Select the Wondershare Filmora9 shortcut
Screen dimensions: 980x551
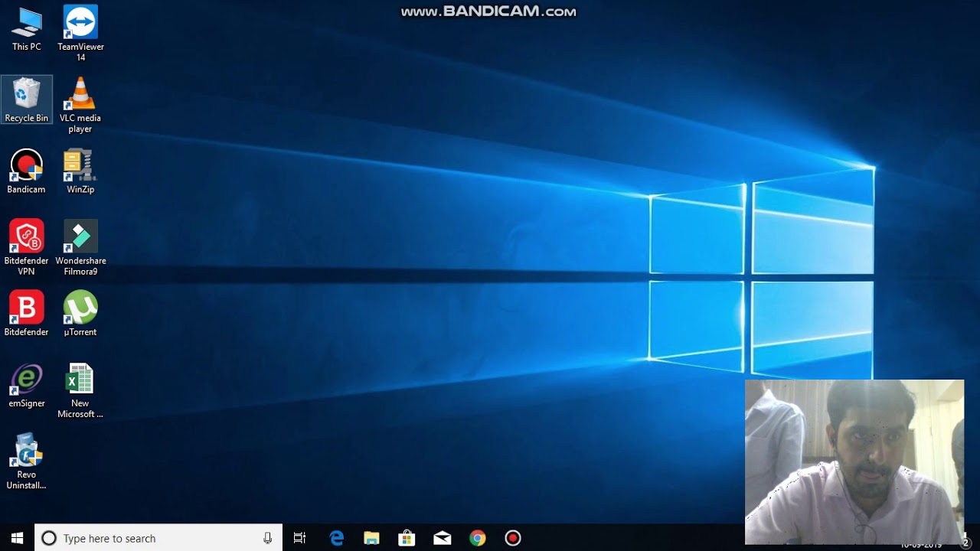80,247
